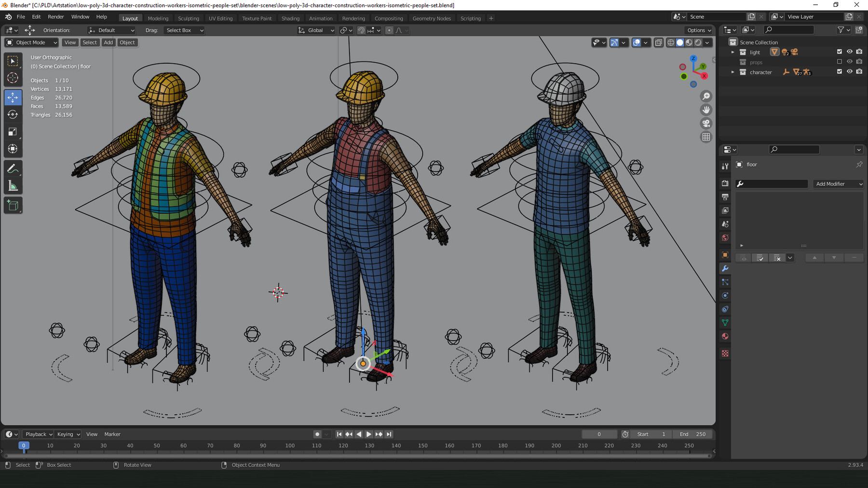Enable the props collection checkbox

(840, 62)
